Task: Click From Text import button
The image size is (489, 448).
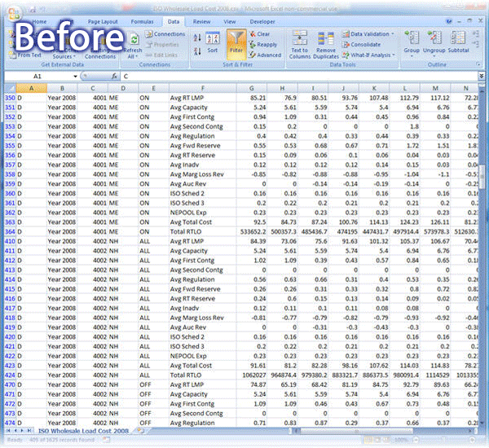Action: (25, 55)
